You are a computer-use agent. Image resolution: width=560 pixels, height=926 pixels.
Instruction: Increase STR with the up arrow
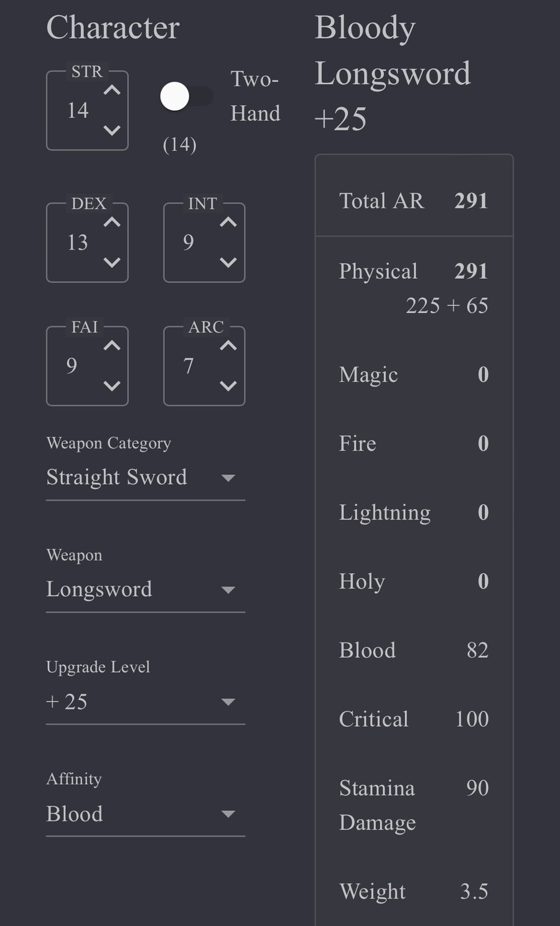tap(112, 91)
